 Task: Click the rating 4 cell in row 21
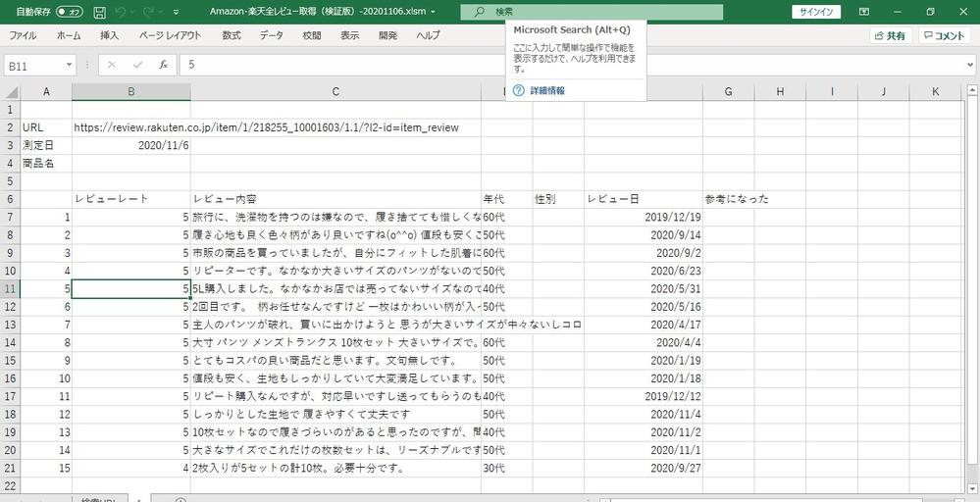tap(131, 469)
